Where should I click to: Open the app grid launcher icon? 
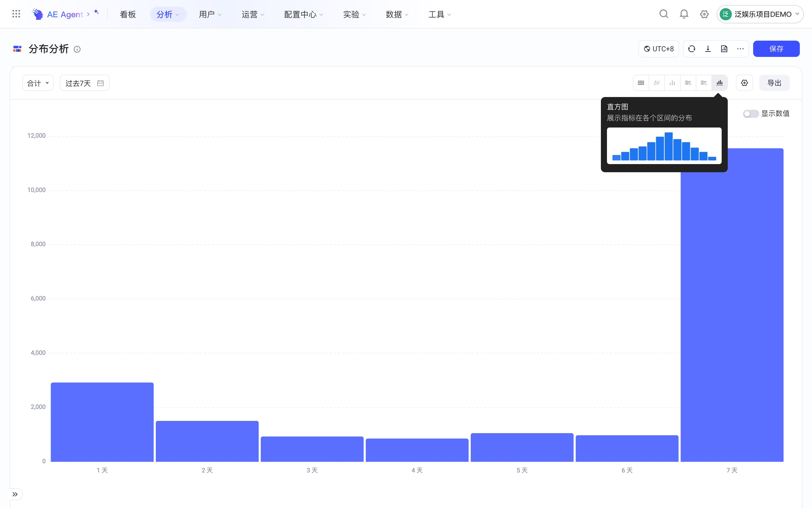pos(16,14)
